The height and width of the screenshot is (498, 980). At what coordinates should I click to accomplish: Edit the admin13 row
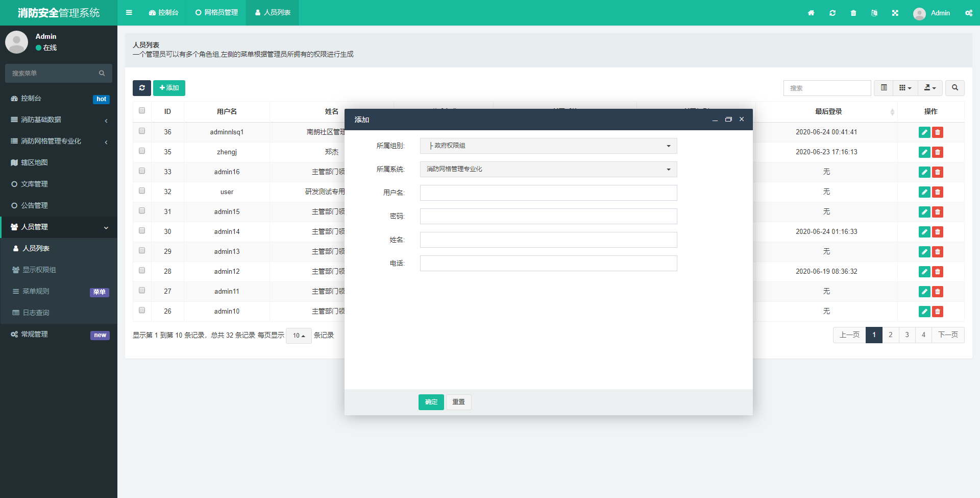(924, 252)
